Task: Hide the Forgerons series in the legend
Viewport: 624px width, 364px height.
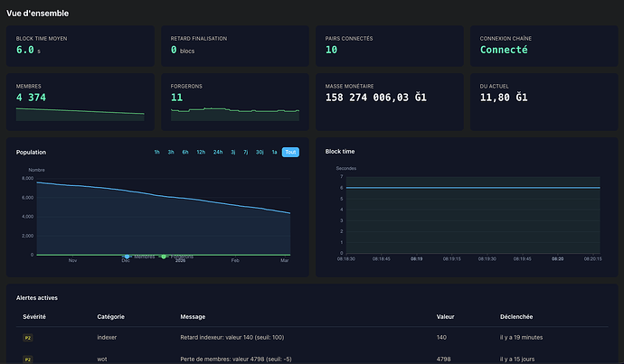Action: [177, 257]
